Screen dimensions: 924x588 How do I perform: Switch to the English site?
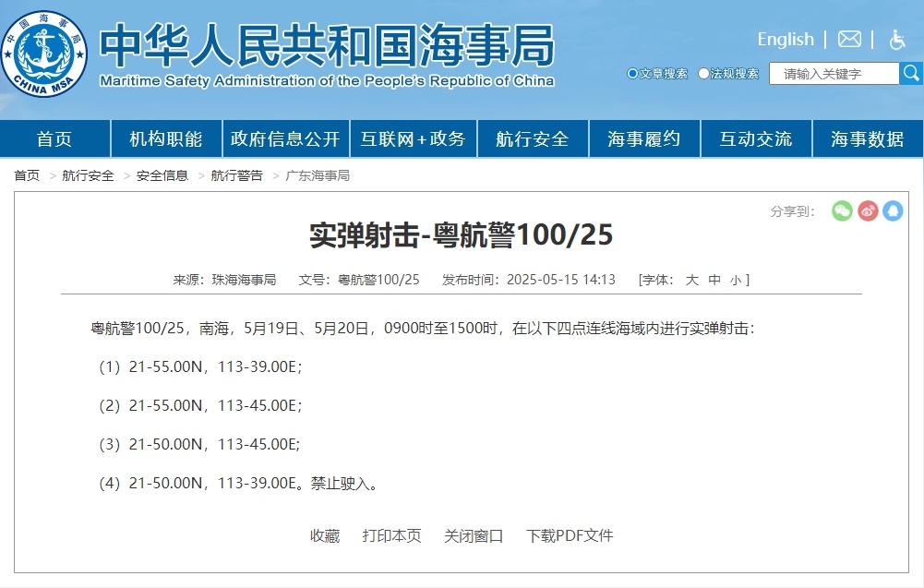(x=786, y=40)
